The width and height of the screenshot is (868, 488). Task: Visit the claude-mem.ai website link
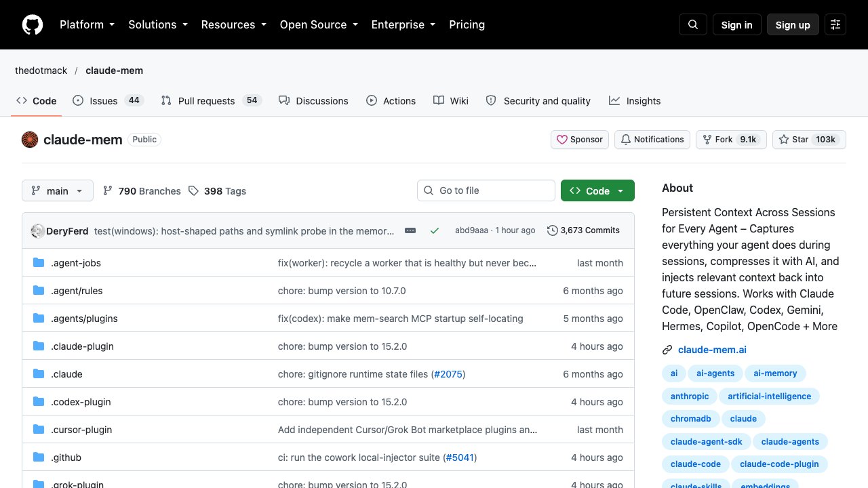tap(712, 350)
